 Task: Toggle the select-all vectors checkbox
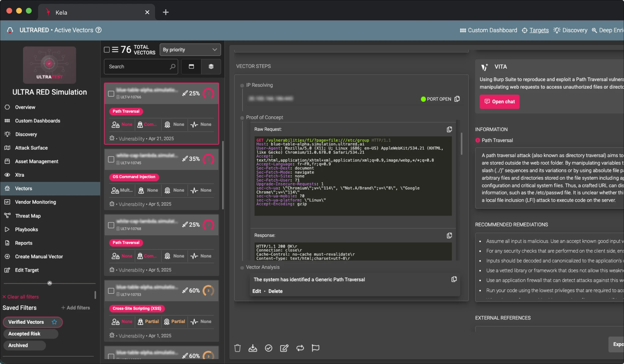(107, 50)
